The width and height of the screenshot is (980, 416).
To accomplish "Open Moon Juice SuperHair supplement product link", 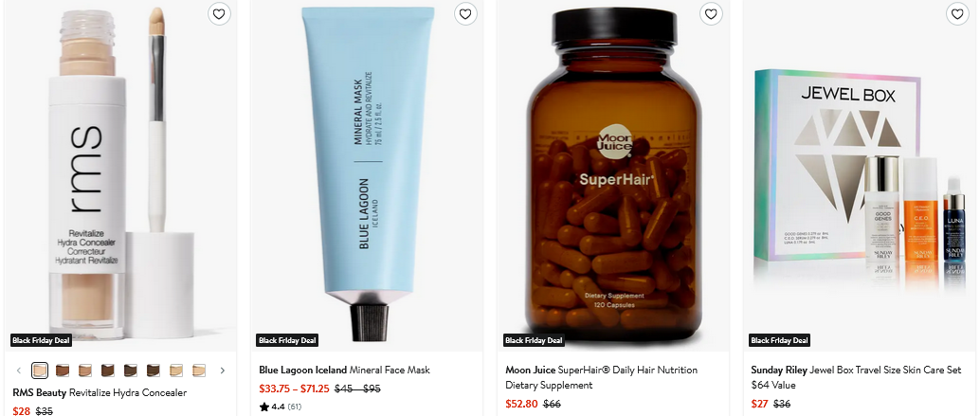I will 602,377.
